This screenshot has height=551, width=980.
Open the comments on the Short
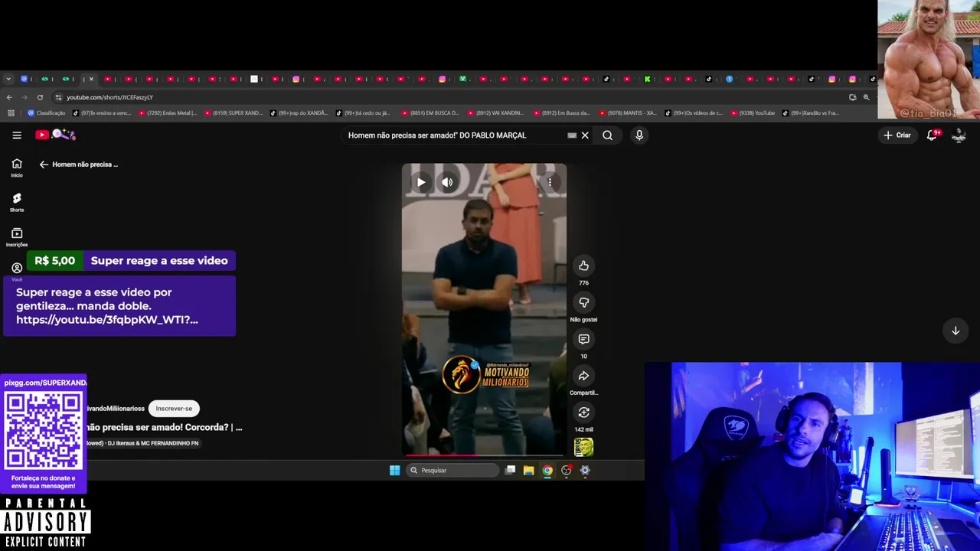click(x=583, y=339)
